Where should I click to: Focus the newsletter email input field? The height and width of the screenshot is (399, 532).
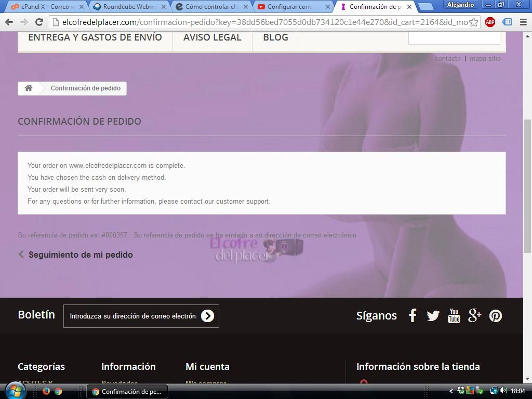[x=133, y=316]
